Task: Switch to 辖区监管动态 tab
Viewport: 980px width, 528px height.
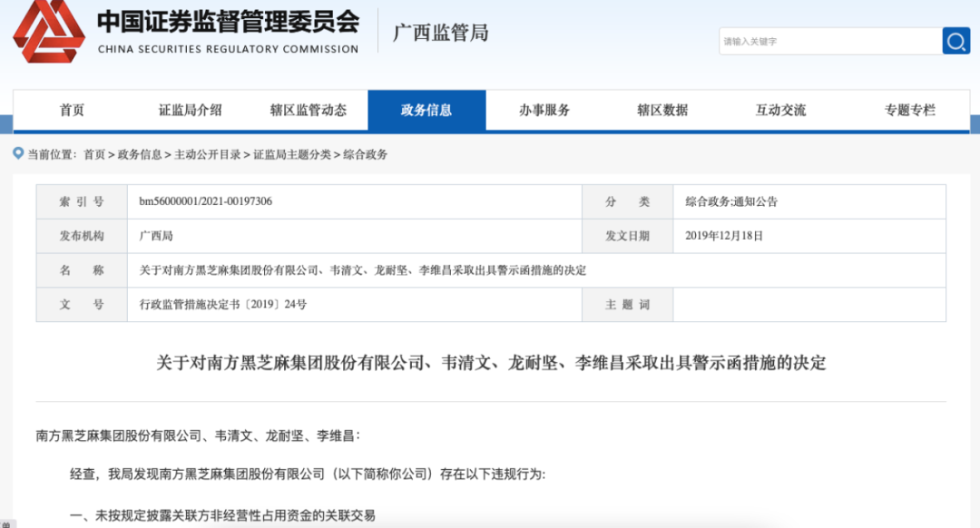Action: pyautogui.click(x=309, y=110)
